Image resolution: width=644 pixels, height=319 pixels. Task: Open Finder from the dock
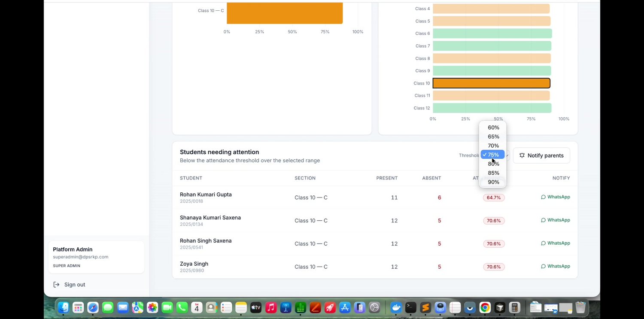coord(64,307)
